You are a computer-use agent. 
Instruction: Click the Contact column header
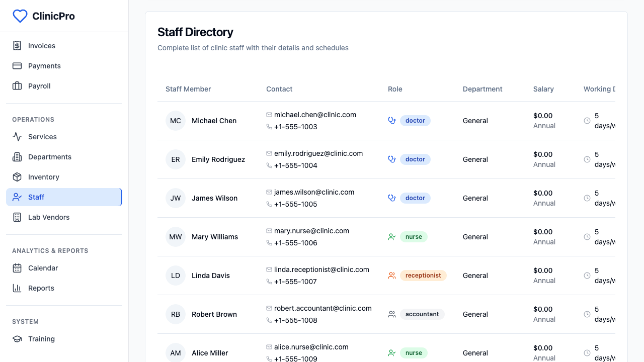279,89
